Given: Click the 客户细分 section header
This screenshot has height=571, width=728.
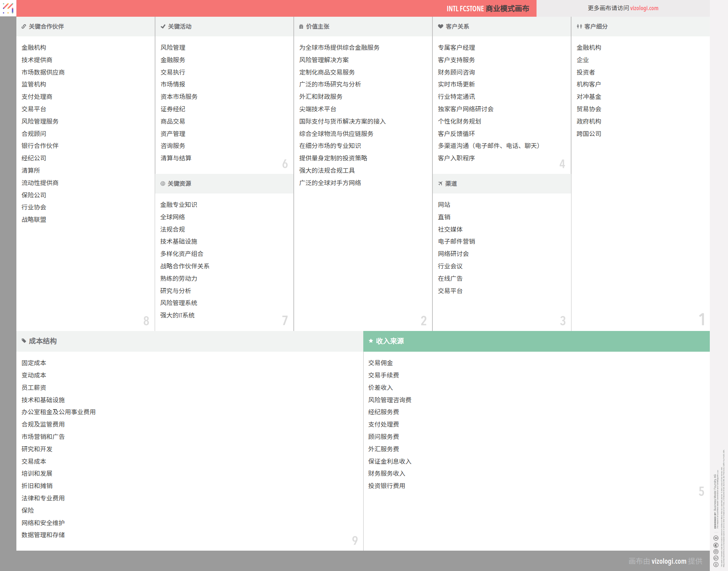Looking at the screenshot, I should [596, 27].
